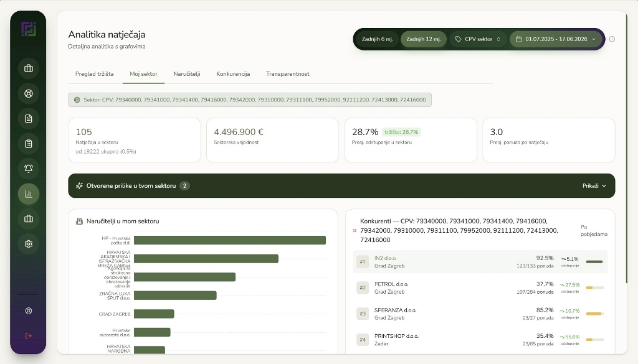The width and height of the screenshot is (638, 364).
Task: Click the ZRAČNA LUKA SPLIT d.o.o. bar
Action: tap(175, 296)
